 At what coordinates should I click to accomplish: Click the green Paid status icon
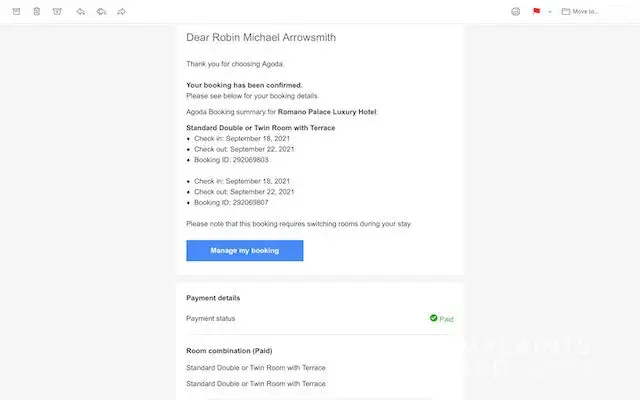(434, 318)
